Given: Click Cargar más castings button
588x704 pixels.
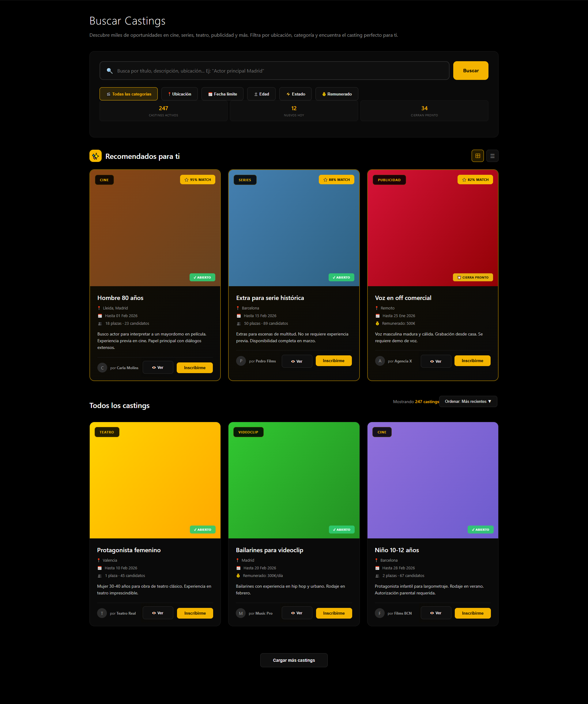Looking at the screenshot, I should click(x=294, y=660).
